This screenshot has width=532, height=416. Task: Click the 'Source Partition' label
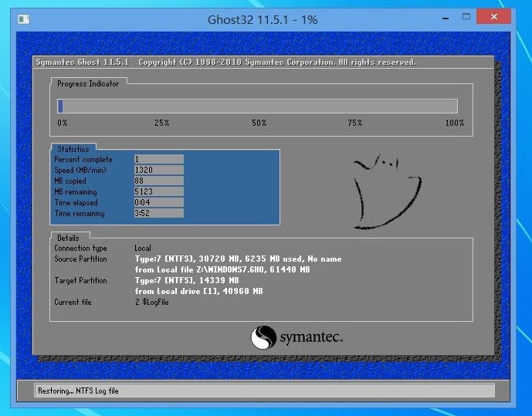click(x=80, y=259)
